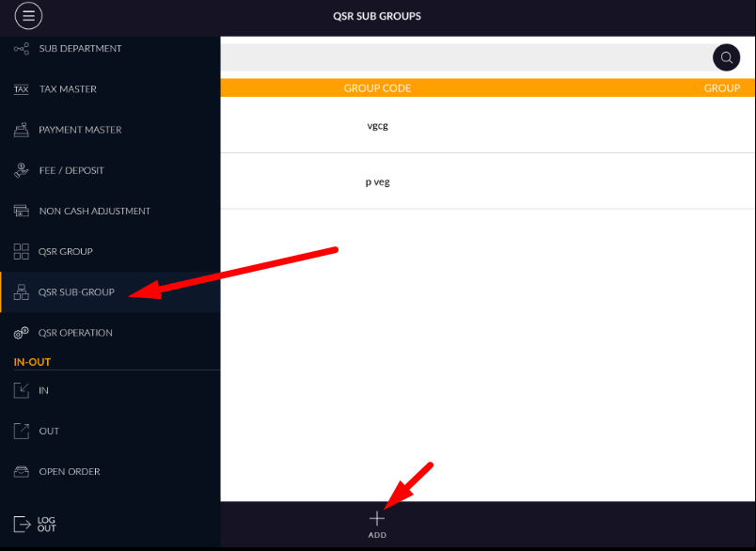756x551 pixels.
Task: Click the QSR Group grid icon
Action: (x=22, y=252)
